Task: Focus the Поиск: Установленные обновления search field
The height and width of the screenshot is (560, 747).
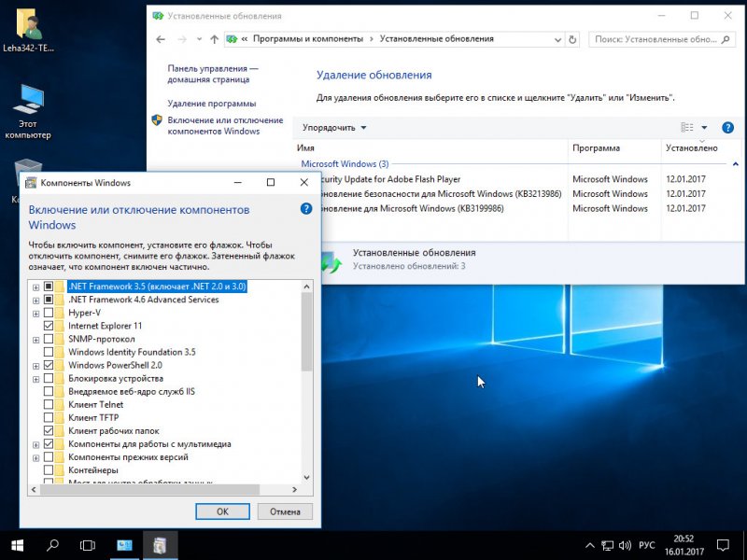Action: 656,39
